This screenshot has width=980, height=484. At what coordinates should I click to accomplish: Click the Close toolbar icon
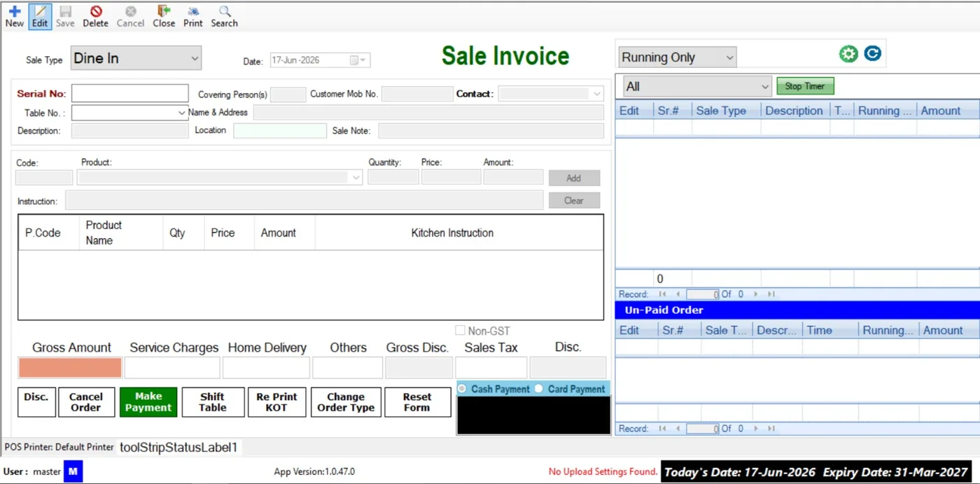pos(164,16)
